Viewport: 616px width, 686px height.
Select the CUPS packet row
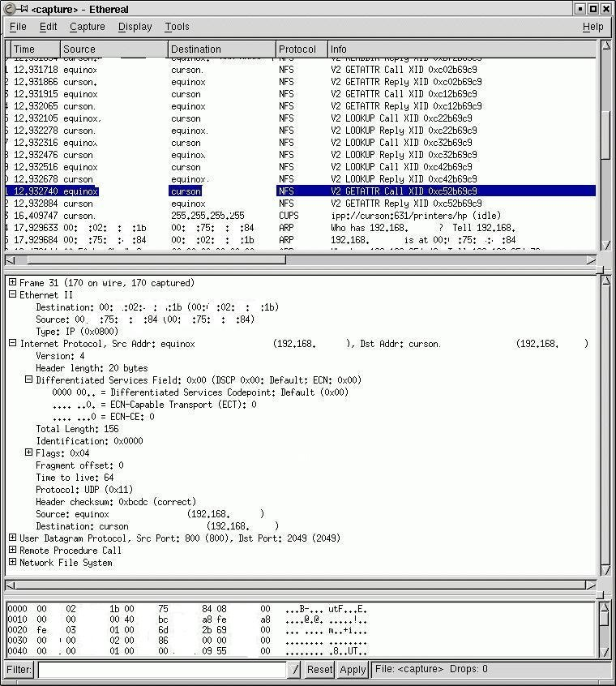pyautogui.click(x=300, y=216)
